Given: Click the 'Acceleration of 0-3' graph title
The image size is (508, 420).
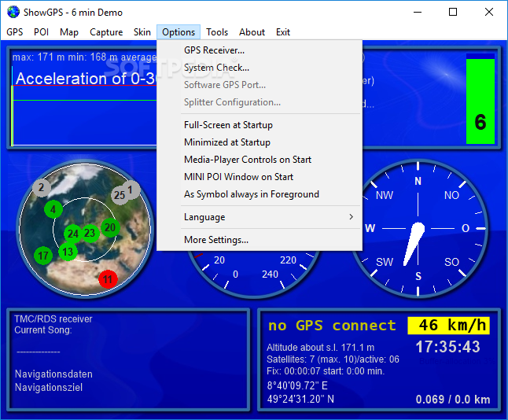Looking at the screenshot, I should point(87,79).
